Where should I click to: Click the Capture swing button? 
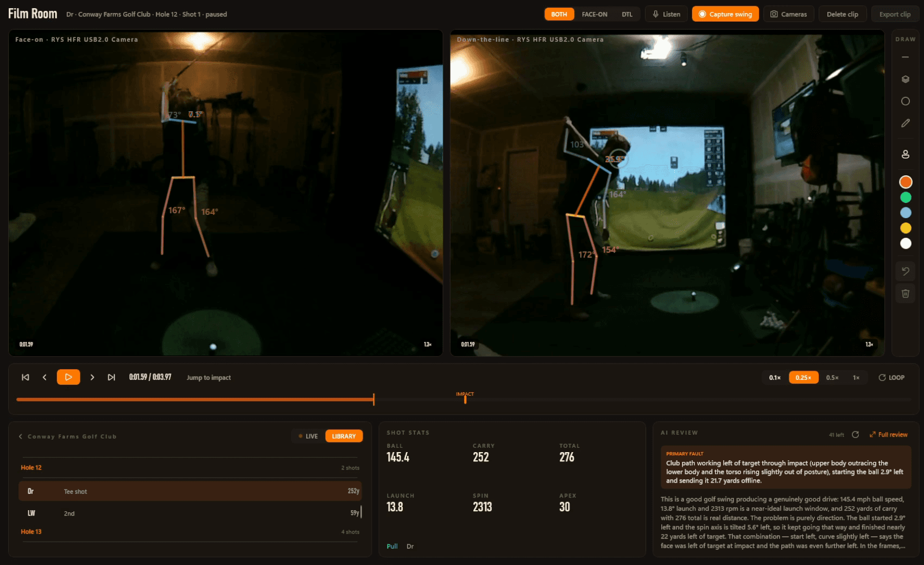(725, 14)
